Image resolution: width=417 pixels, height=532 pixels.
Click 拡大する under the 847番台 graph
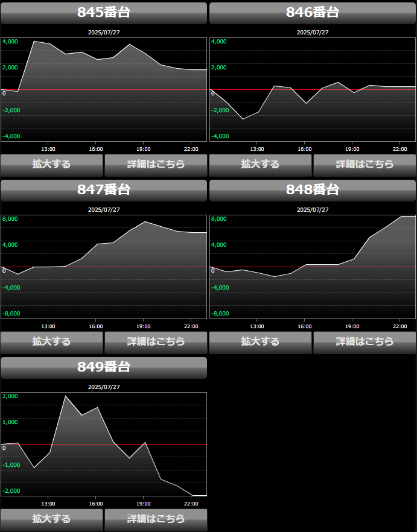coord(52,343)
